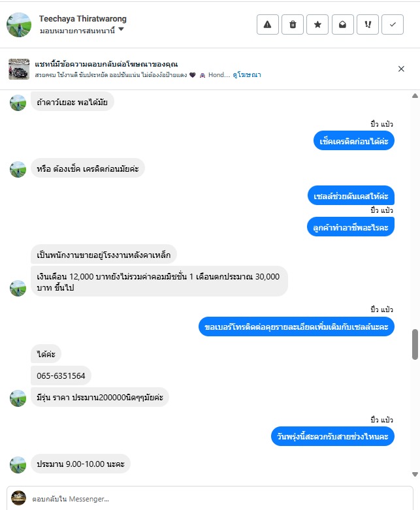
Task: Expand the assign conversation dropdown arrow
Action: pyautogui.click(x=121, y=29)
